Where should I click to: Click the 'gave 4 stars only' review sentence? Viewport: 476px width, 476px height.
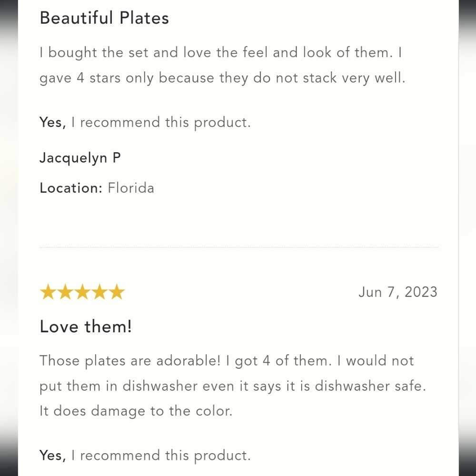pyautogui.click(x=222, y=79)
